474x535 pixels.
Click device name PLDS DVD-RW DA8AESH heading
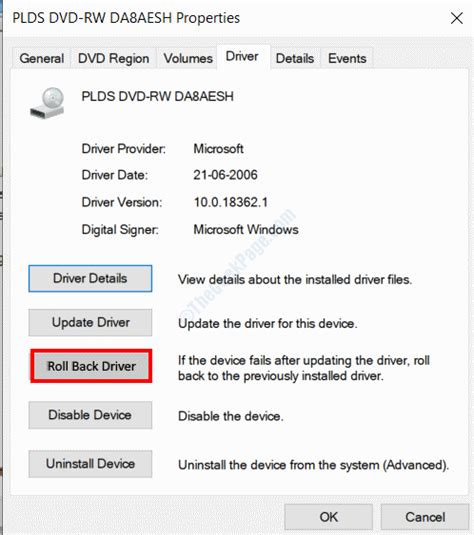[157, 97]
